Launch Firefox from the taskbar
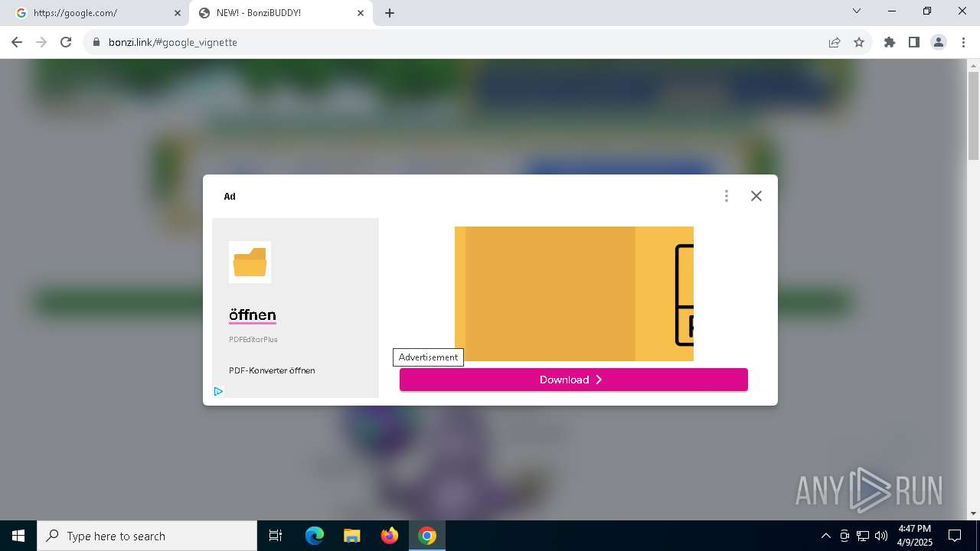The width and height of the screenshot is (980, 551). 389,536
